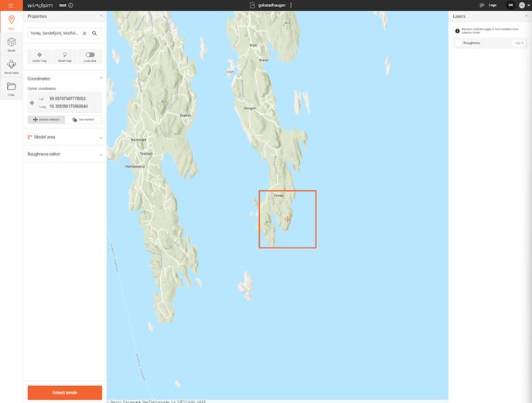Go to Wind Fields section
Screen dimensions: 532x403
[x=11, y=67]
